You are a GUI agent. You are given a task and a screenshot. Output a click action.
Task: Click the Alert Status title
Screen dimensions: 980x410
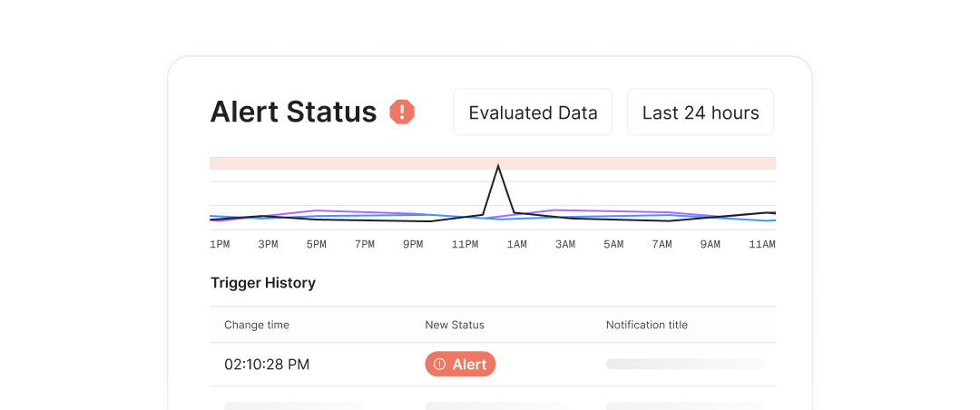[293, 112]
